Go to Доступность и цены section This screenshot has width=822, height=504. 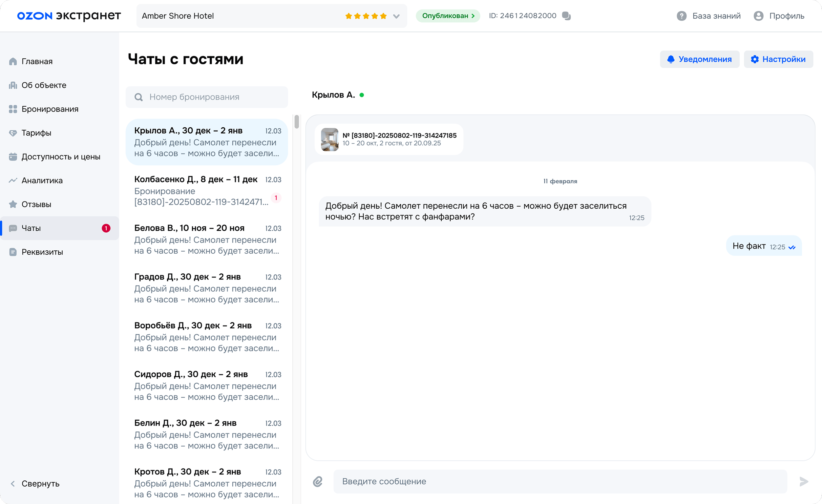(61, 157)
